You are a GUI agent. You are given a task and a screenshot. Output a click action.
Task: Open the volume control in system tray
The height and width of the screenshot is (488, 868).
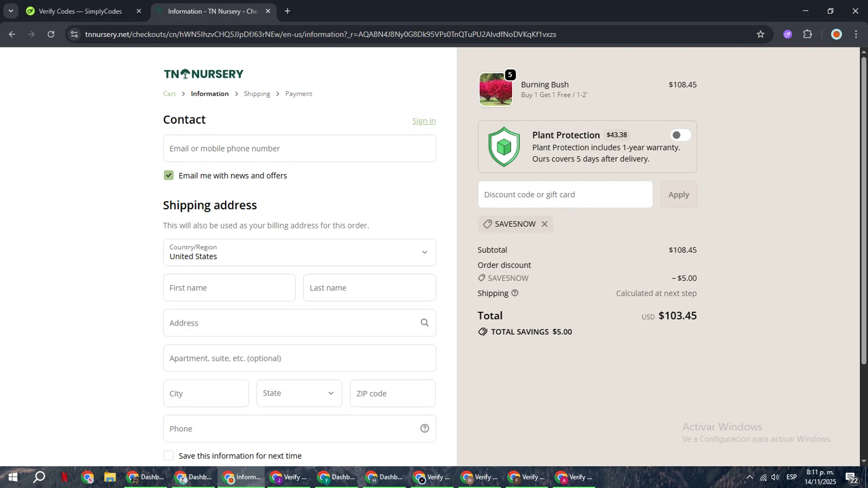(x=775, y=477)
